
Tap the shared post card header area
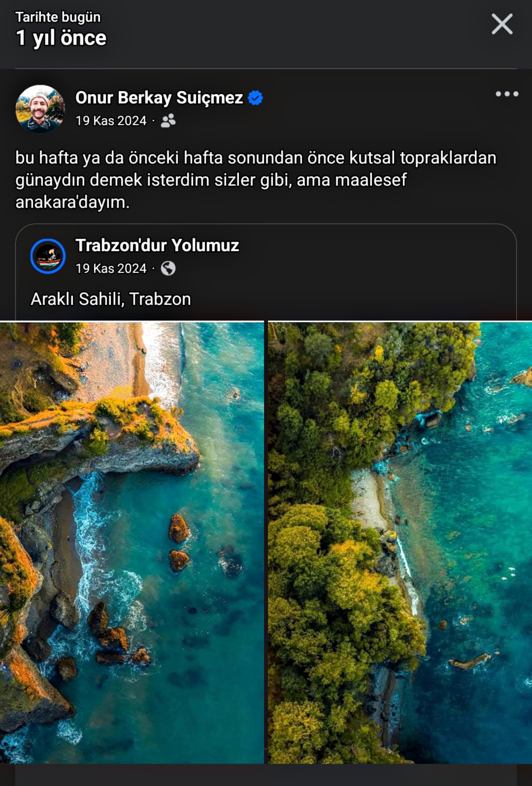point(266,256)
